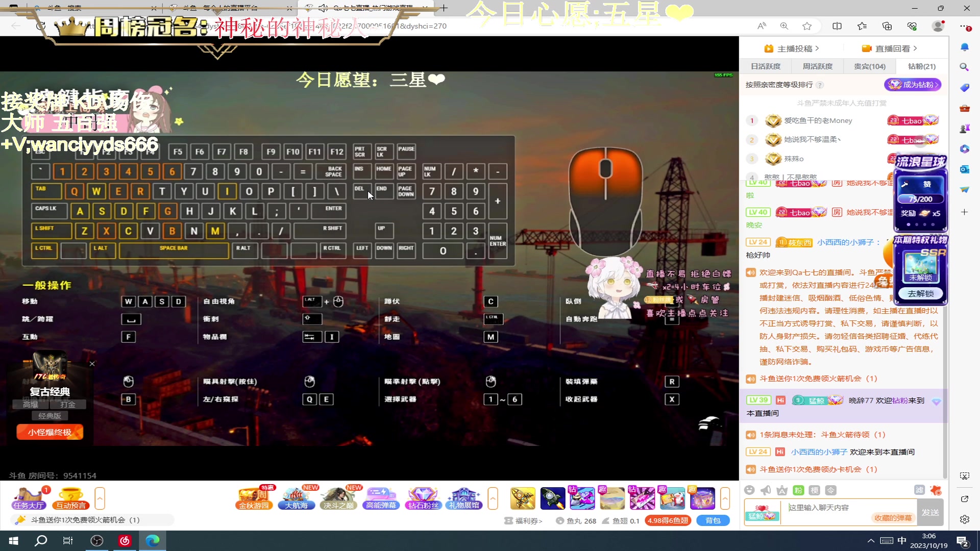Send the dark blue rocket gift

pos(553,498)
